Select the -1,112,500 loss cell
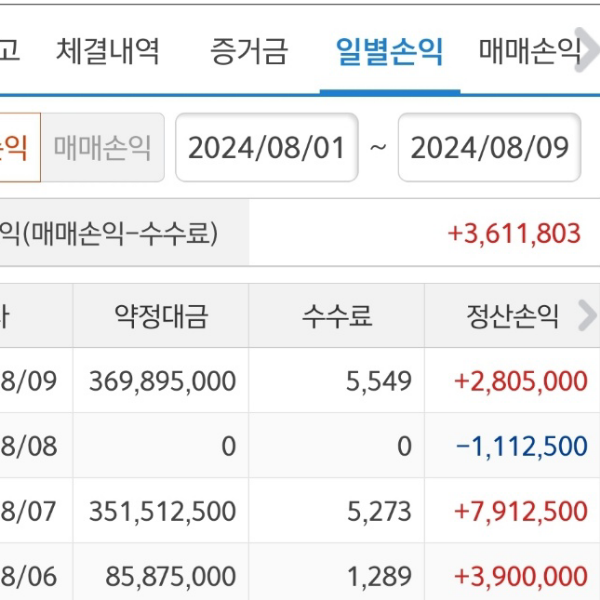The width and height of the screenshot is (600, 600). (521, 446)
